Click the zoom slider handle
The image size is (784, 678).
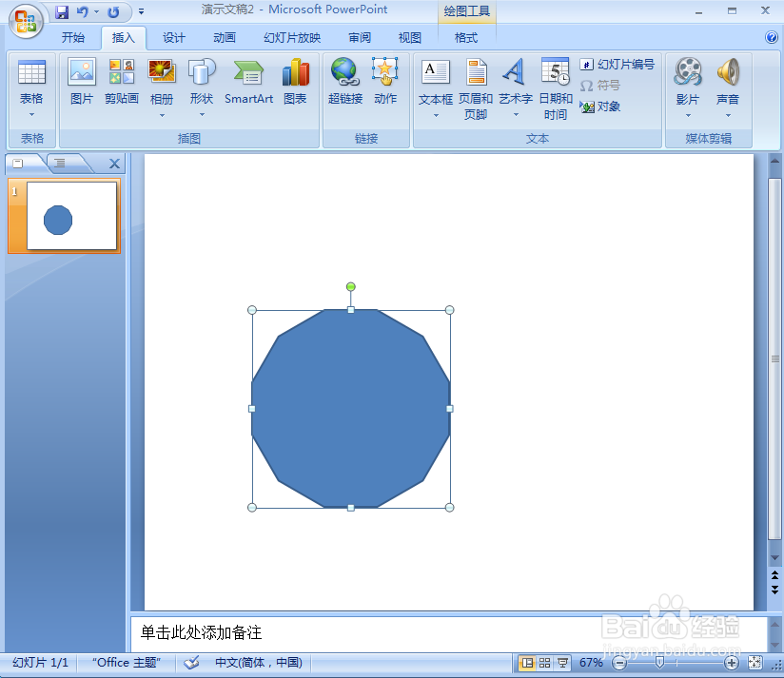pyautogui.click(x=659, y=663)
